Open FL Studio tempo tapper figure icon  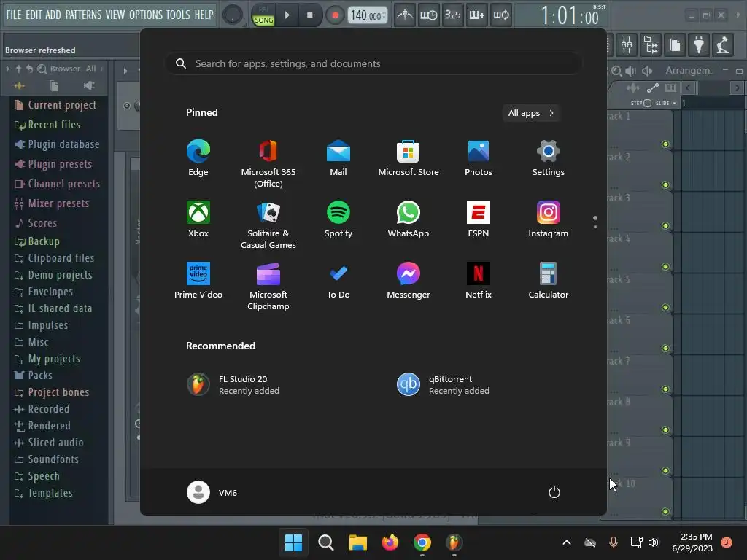(723, 45)
